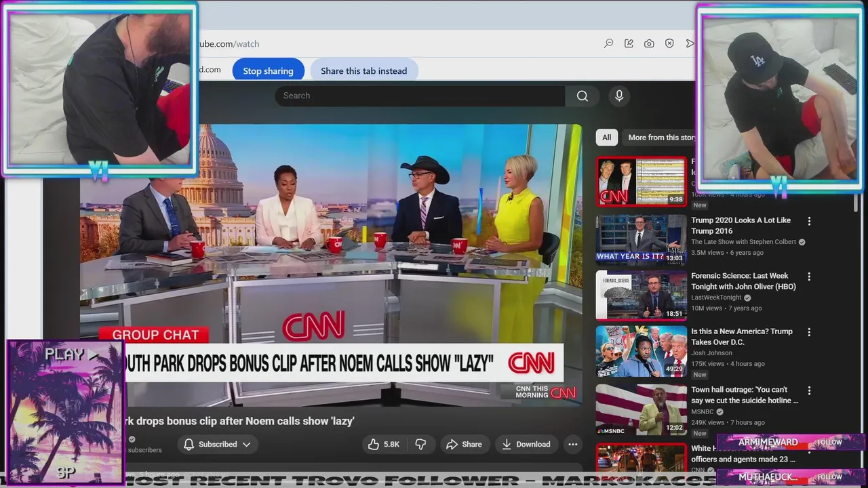Image resolution: width=868 pixels, height=488 pixels.
Task: Start voice search with the microphone icon
Action: pos(619,96)
